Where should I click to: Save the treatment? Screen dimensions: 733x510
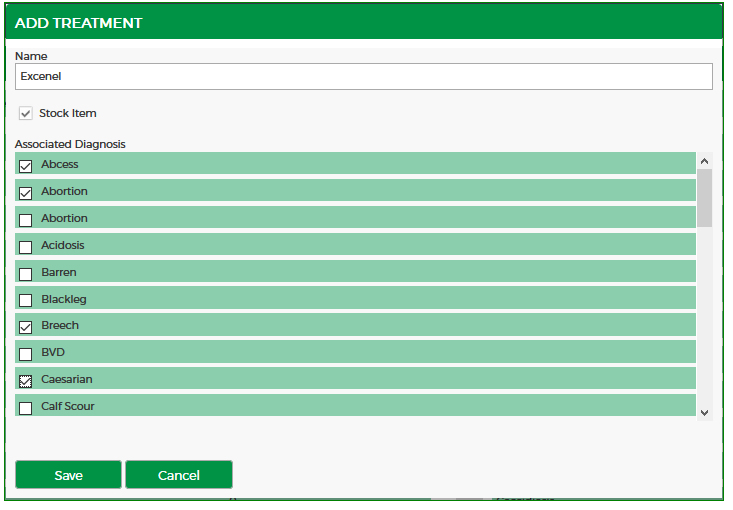click(x=68, y=475)
